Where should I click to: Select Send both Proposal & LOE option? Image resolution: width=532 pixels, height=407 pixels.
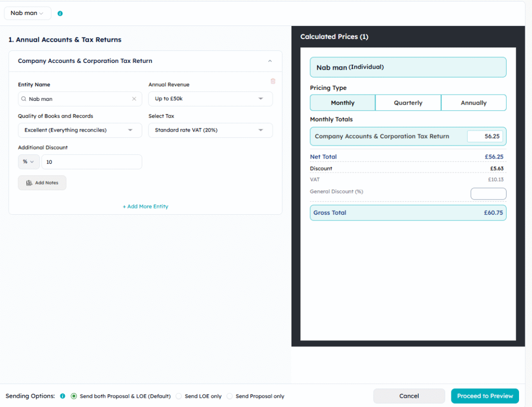click(x=74, y=396)
